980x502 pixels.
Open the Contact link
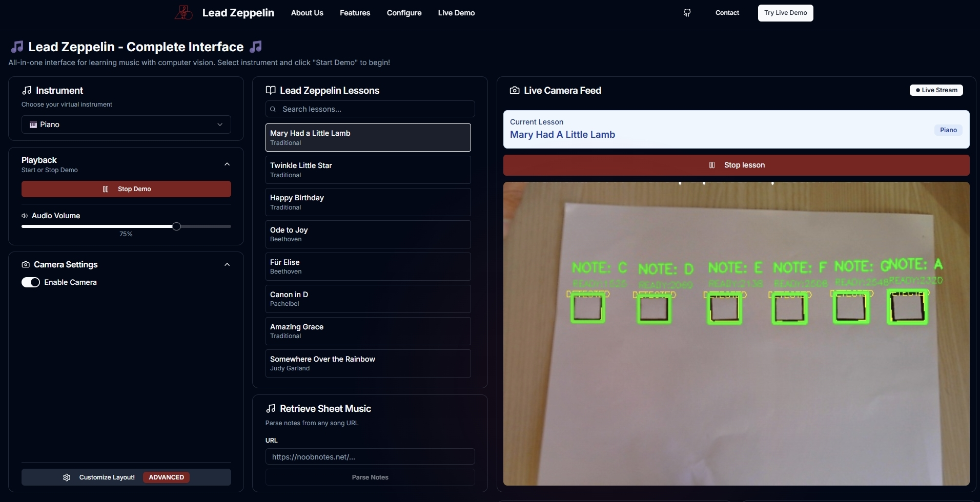[727, 13]
